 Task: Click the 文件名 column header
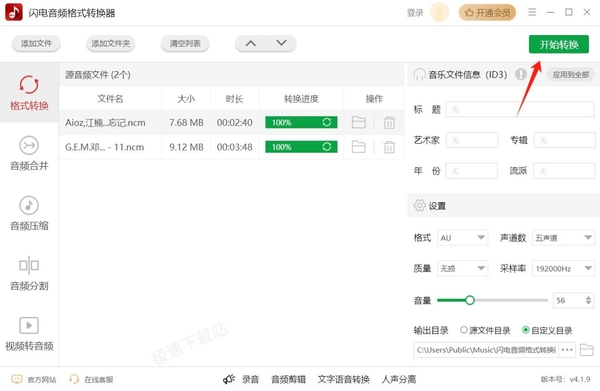pyautogui.click(x=110, y=99)
